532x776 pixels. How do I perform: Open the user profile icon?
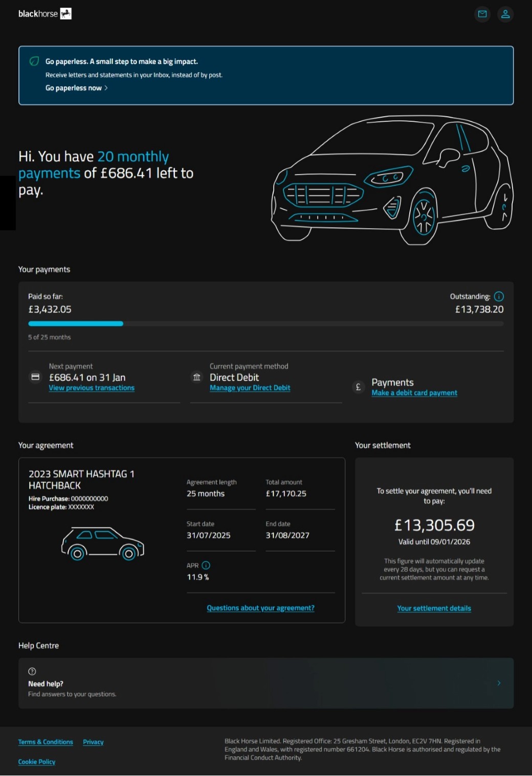505,14
